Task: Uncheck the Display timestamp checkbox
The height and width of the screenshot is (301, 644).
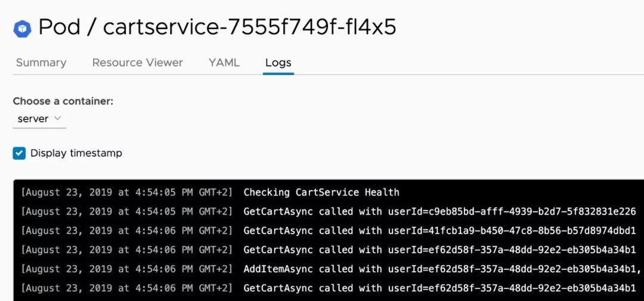Action: pyautogui.click(x=20, y=153)
